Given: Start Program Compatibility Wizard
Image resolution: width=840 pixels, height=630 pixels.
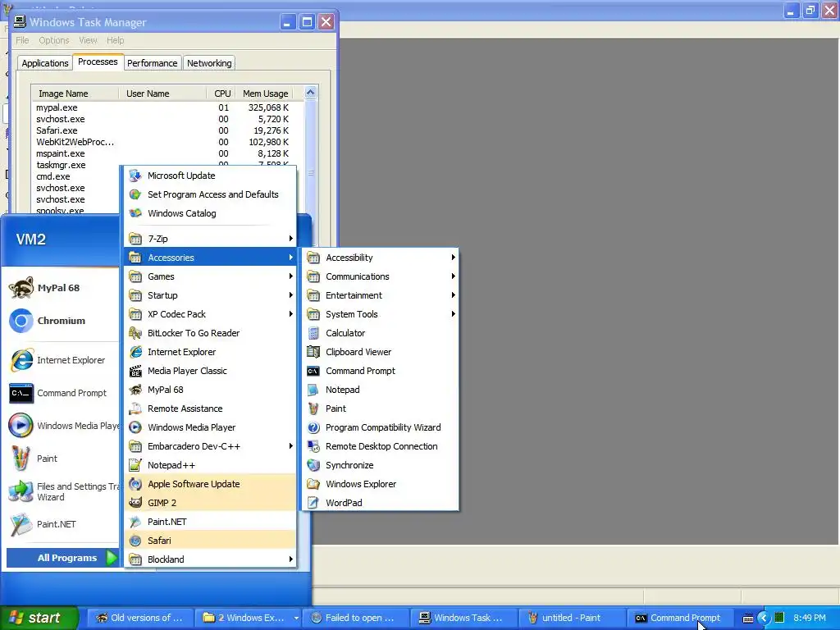Looking at the screenshot, I should point(381,427).
